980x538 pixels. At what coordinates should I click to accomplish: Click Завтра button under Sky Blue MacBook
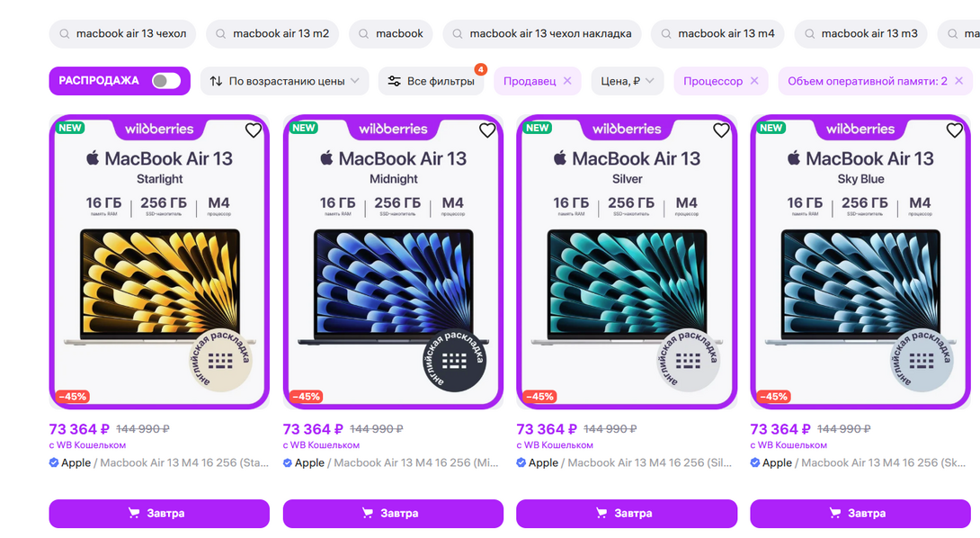[860, 513]
